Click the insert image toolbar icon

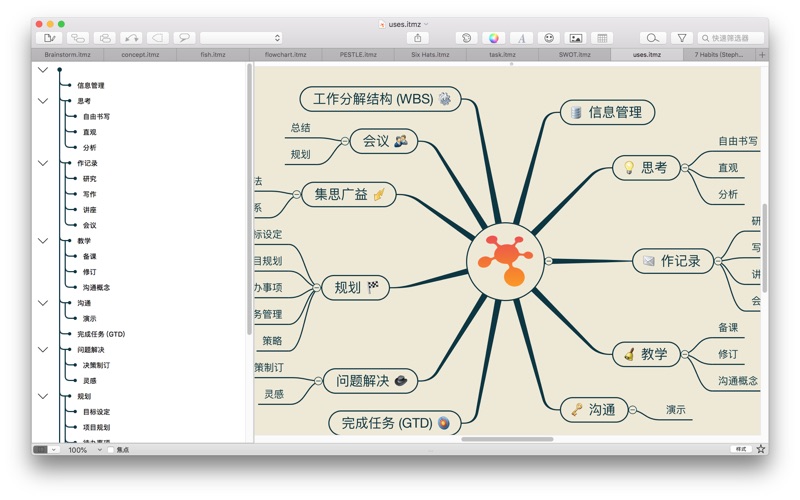pos(576,38)
